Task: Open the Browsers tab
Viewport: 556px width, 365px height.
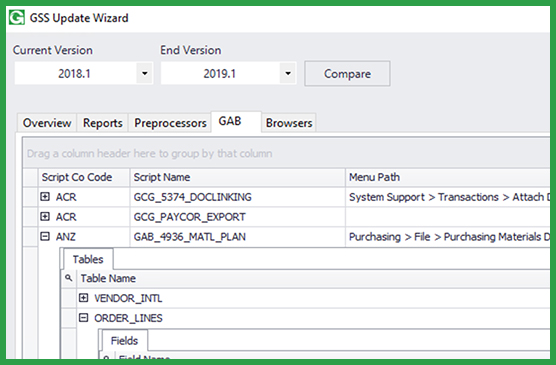Action: pyautogui.click(x=289, y=123)
